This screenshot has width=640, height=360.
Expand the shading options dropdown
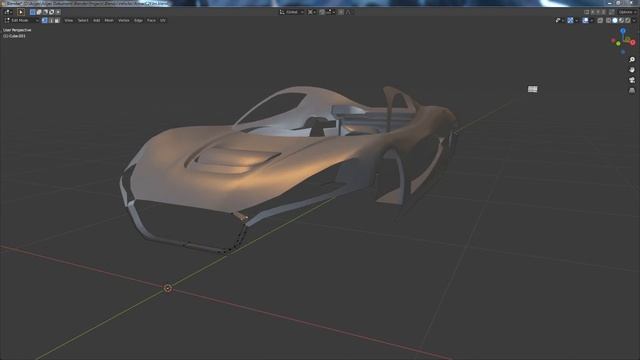[x=634, y=20]
